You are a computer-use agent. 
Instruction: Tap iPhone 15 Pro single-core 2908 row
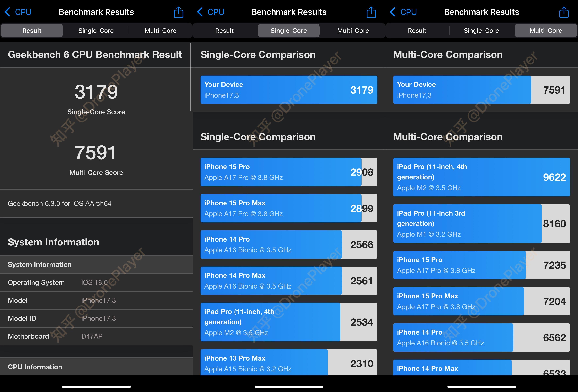tap(289, 172)
